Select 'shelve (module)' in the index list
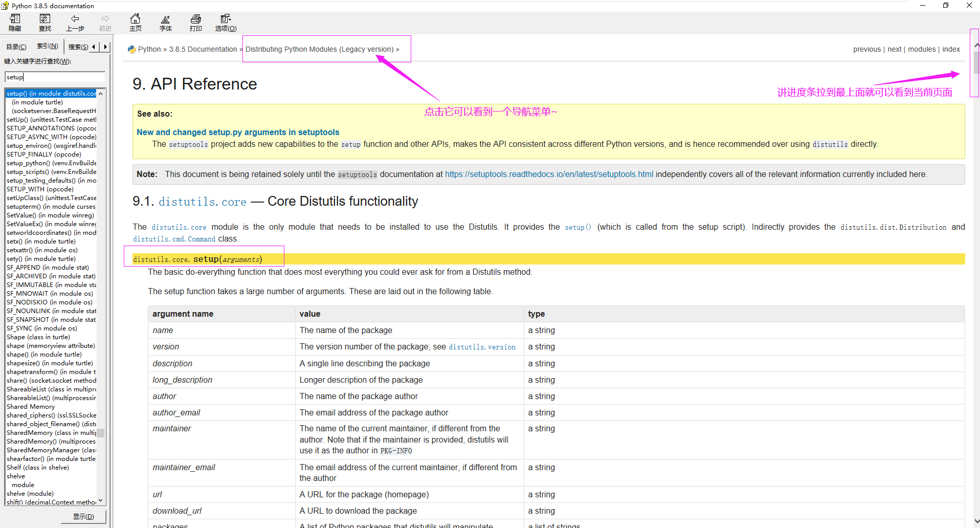 click(30, 494)
